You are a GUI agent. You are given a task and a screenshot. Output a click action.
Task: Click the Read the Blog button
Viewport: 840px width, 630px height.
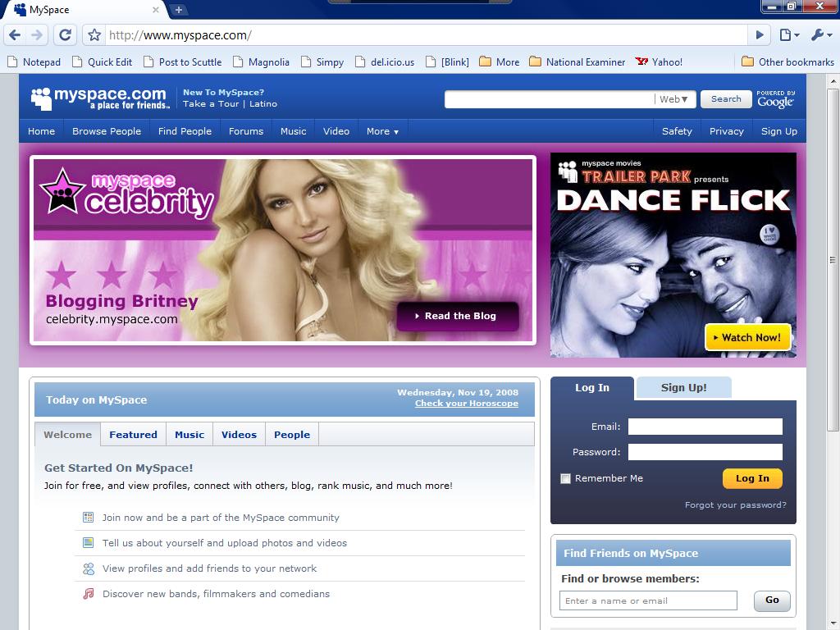(x=458, y=316)
